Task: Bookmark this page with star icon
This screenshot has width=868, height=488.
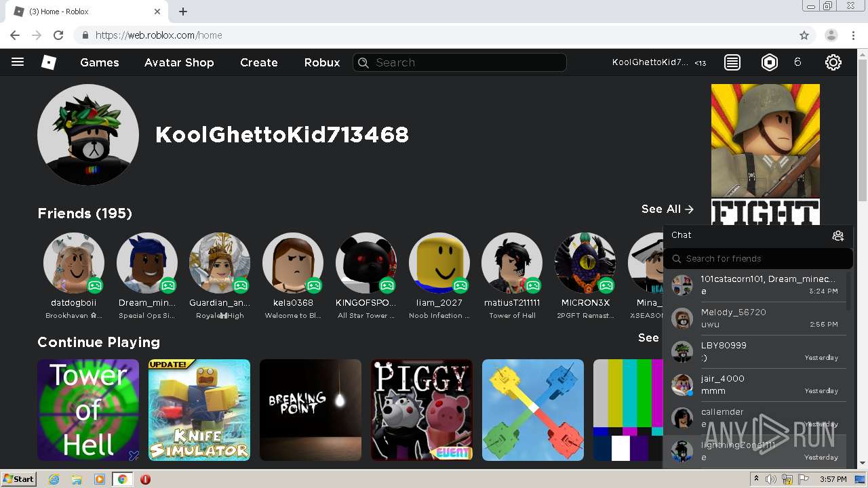Action: 804,35
